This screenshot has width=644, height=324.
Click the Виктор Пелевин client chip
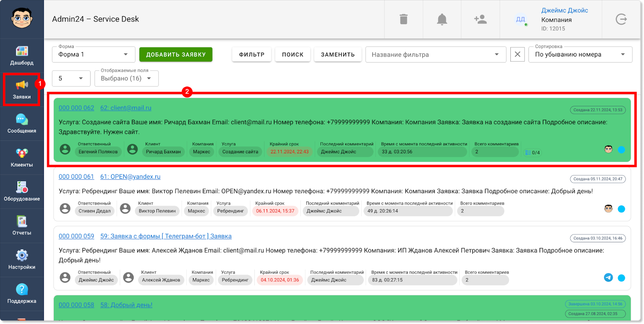pos(157,211)
